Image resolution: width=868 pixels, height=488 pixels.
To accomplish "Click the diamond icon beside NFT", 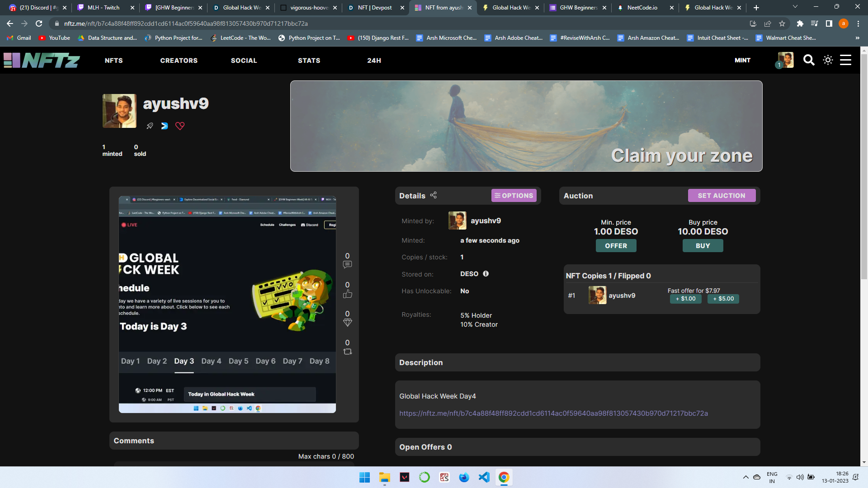I will [x=347, y=323].
